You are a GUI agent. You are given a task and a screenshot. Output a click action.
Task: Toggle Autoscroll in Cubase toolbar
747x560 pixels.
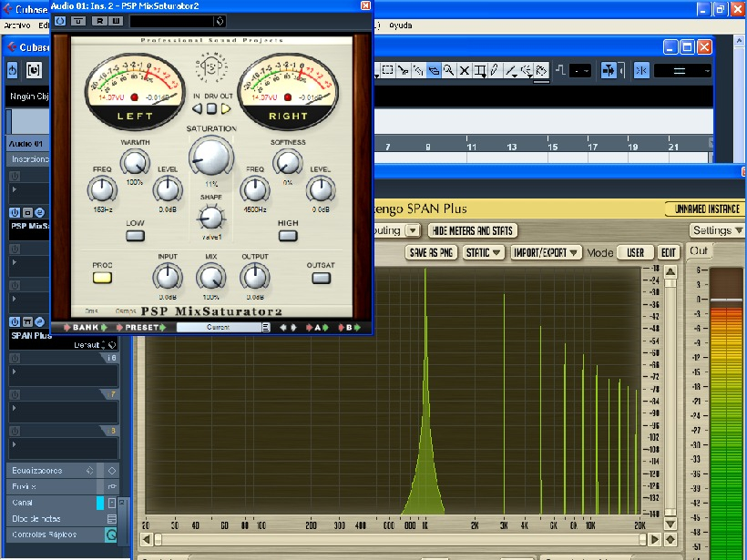[x=609, y=70]
